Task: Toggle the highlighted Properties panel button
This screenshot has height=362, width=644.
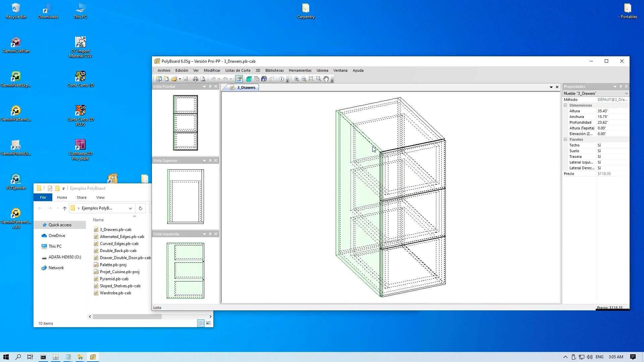Action: 239,79
